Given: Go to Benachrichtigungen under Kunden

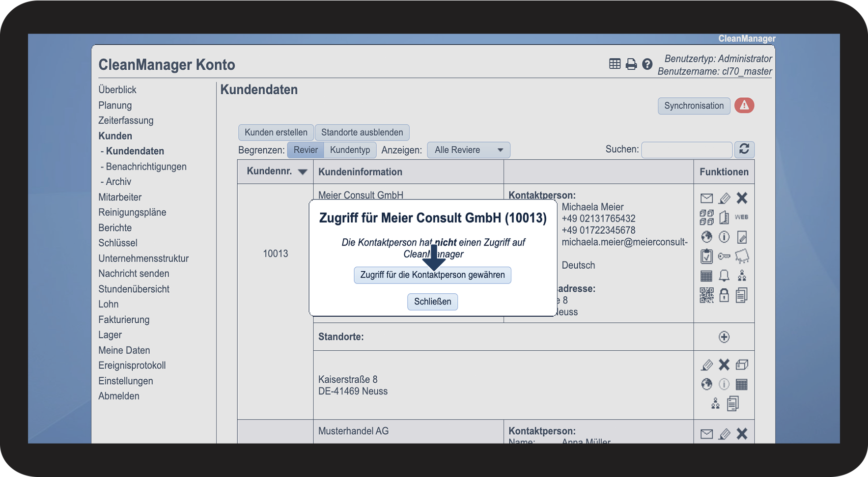Looking at the screenshot, I should pyautogui.click(x=146, y=167).
